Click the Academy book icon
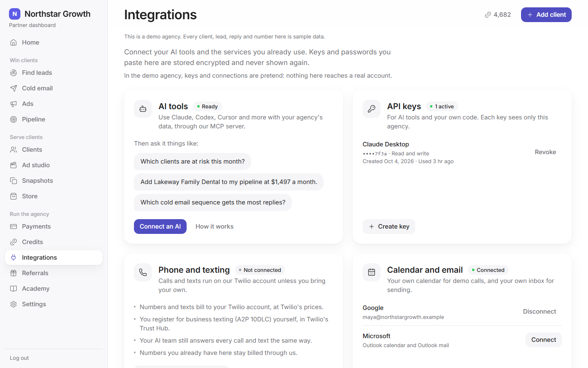 point(13,289)
